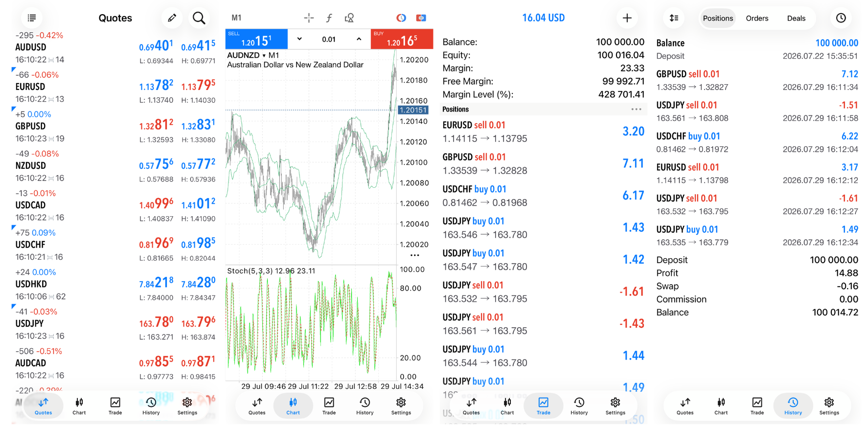Image resolution: width=868 pixels, height=426 pixels.
Task: Change the M1 timeframe above the chart
Action: pos(236,18)
